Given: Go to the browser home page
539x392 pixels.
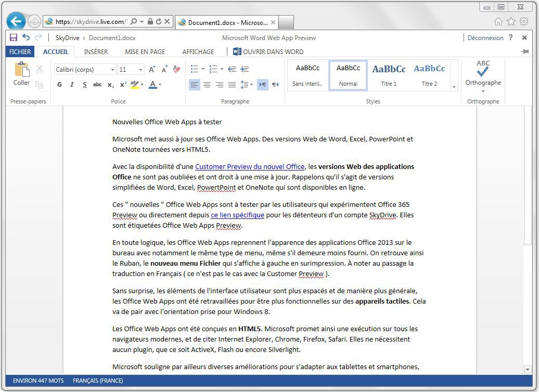Looking at the screenshot, I should [x=498, y=22].
